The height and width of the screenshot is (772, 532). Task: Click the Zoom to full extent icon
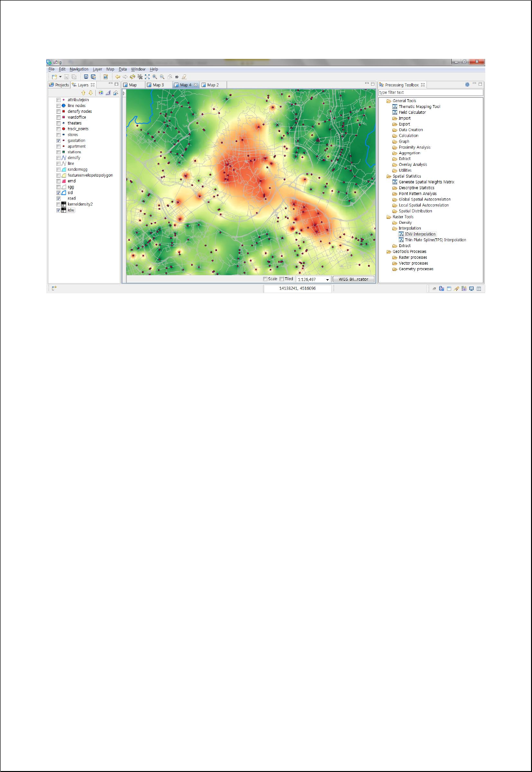tap(147, 77)
